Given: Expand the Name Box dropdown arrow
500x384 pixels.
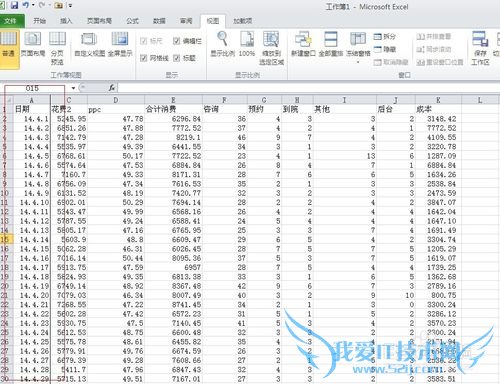Looking at the screenshot, I should [73, 88].
